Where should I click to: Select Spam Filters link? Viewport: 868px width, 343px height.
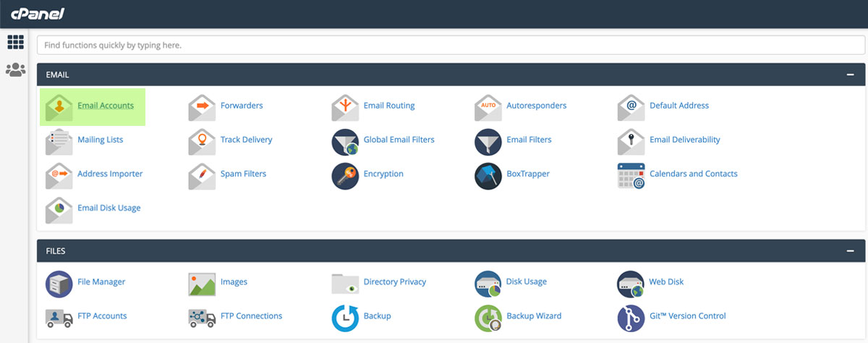coord(244,174)
